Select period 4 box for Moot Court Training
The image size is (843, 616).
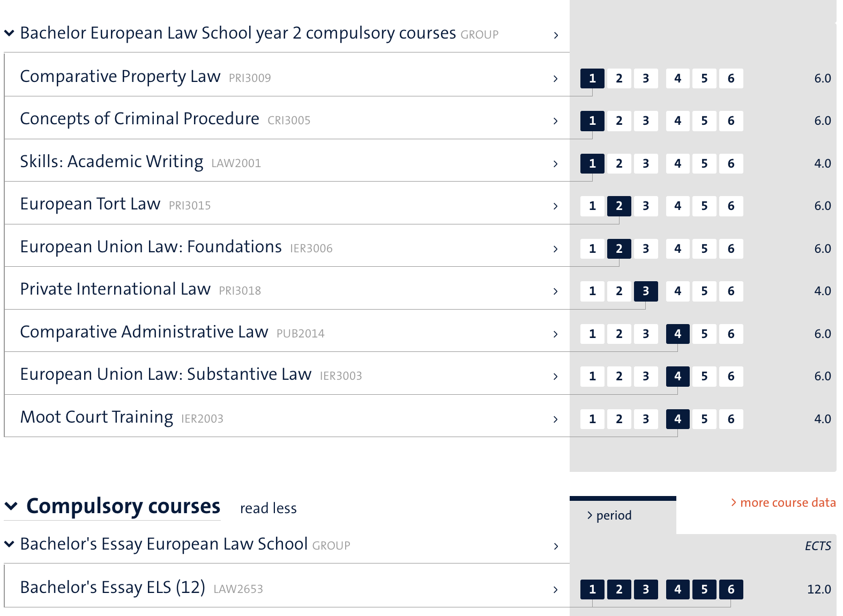click(677, 419)
